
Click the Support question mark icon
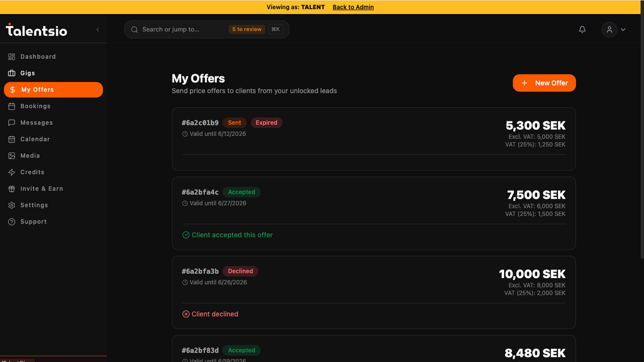(12, 222)
